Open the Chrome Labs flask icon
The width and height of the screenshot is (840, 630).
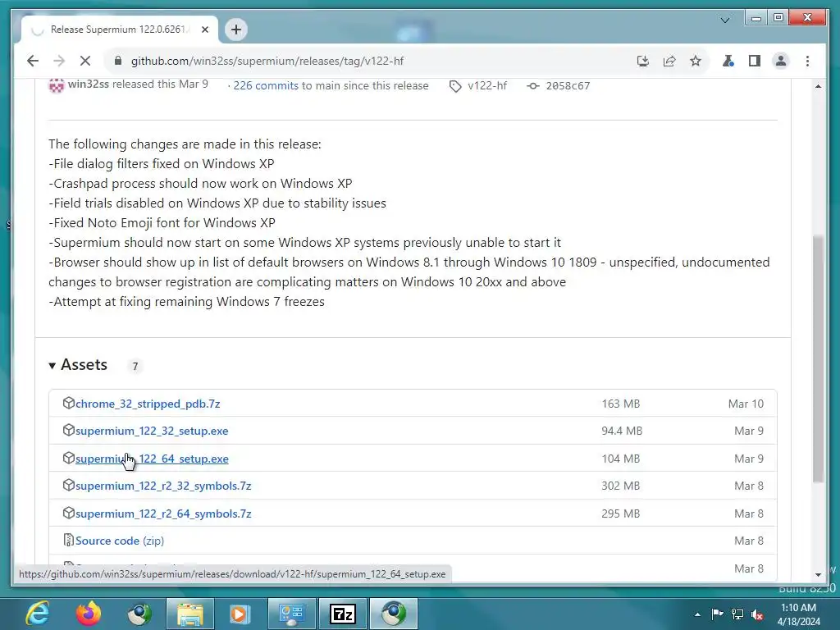click(x=728, y=61)
